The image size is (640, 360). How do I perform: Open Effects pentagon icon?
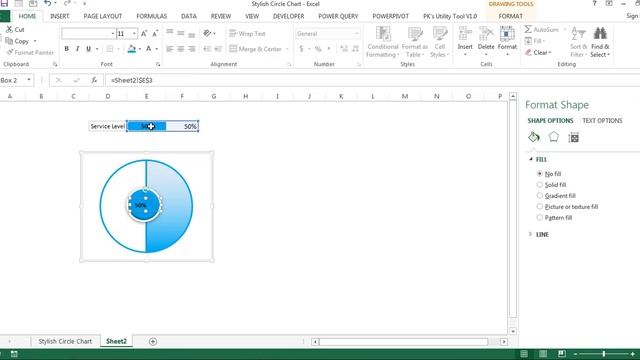click(x=553, y=137)
